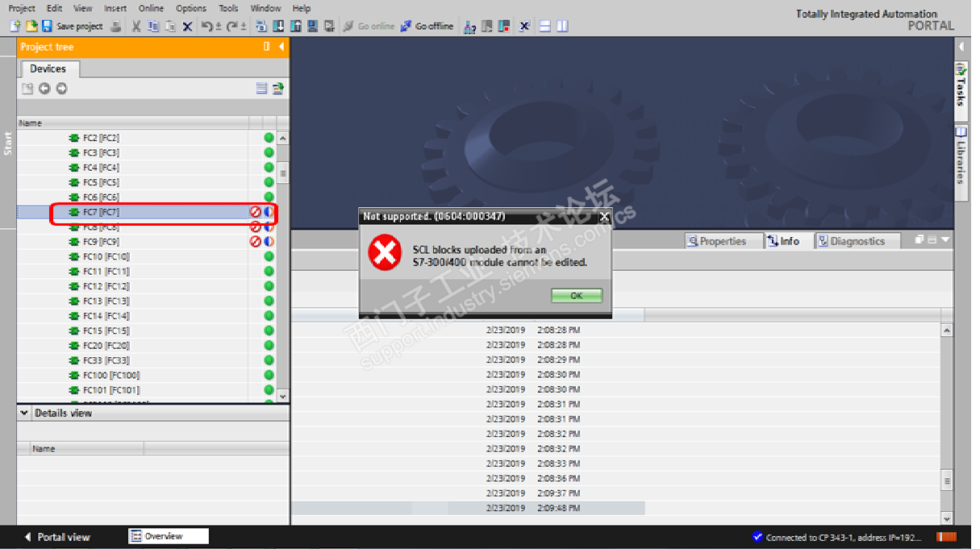Click the red not-editable status icon on FC9 row
The height and width of the screenshot is (549, 980).
pyautogui.click(x=255, y=242)
